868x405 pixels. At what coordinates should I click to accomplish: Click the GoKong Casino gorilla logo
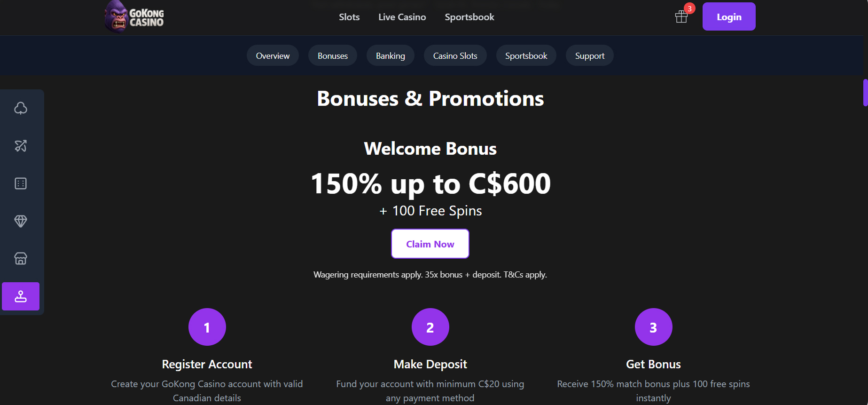pyautogui.click(x=134, y=17)
